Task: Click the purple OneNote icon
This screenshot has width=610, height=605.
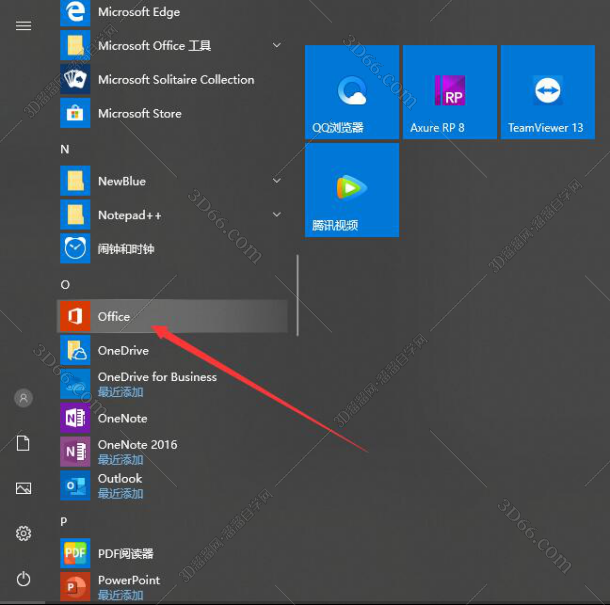Action: 75,418
